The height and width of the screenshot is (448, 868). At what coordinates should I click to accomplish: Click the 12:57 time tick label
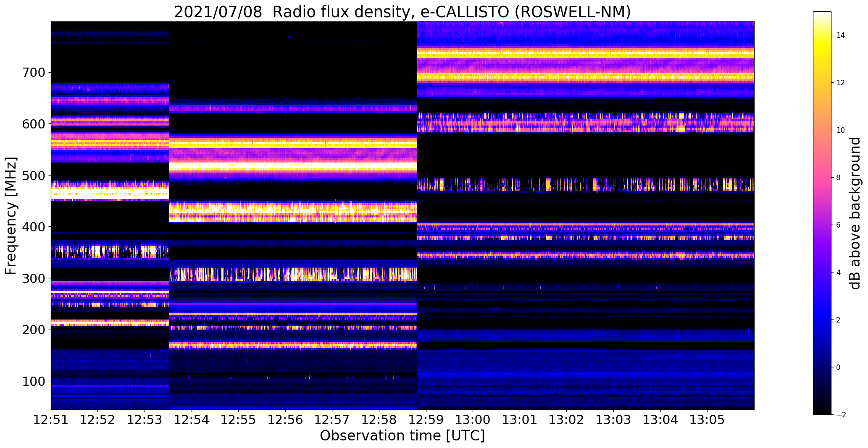(332, 420)
